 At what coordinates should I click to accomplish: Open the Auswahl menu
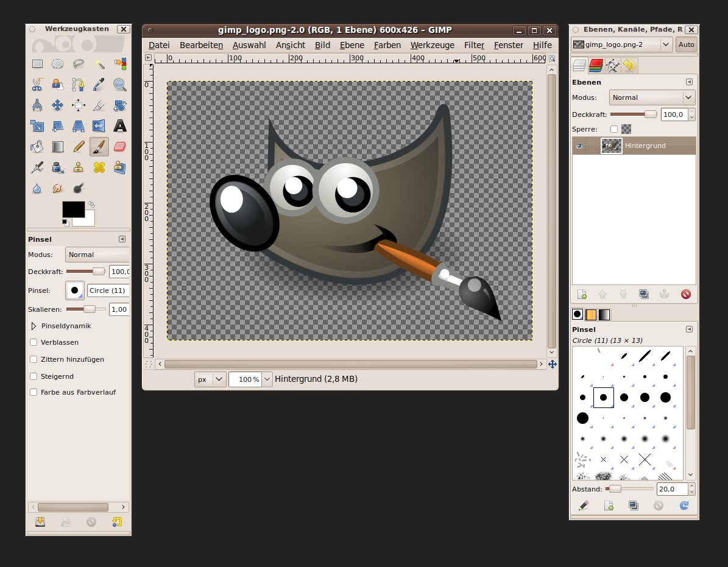[x=249, y=45]
